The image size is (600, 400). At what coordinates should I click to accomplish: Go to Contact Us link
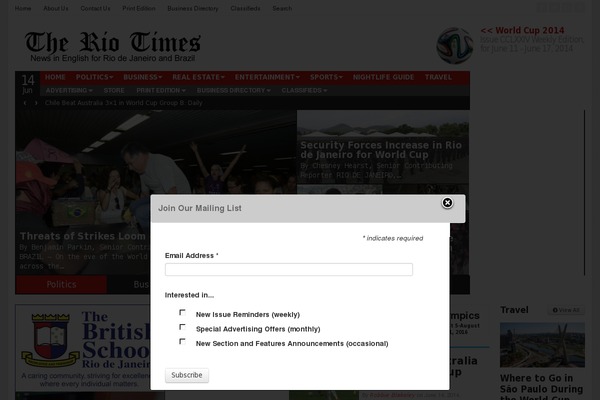(95, 8)
